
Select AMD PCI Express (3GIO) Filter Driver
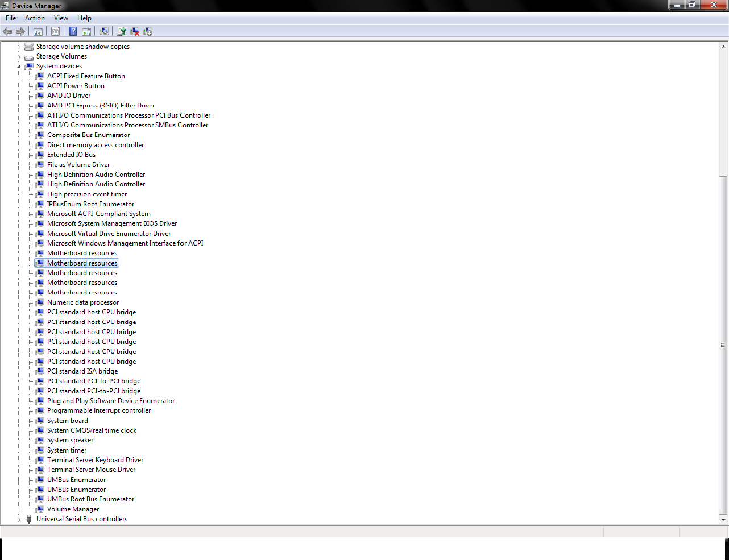click(x=101, y=106)
